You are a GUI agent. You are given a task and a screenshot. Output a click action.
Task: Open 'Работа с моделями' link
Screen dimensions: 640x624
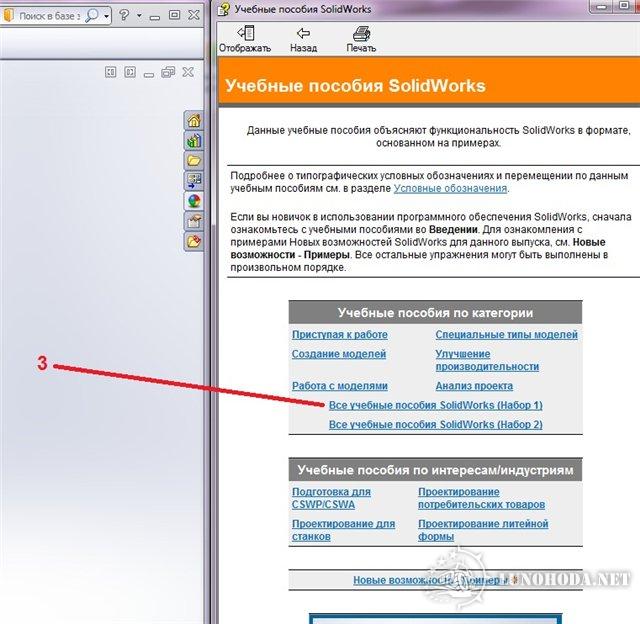(x=340, y=386)
